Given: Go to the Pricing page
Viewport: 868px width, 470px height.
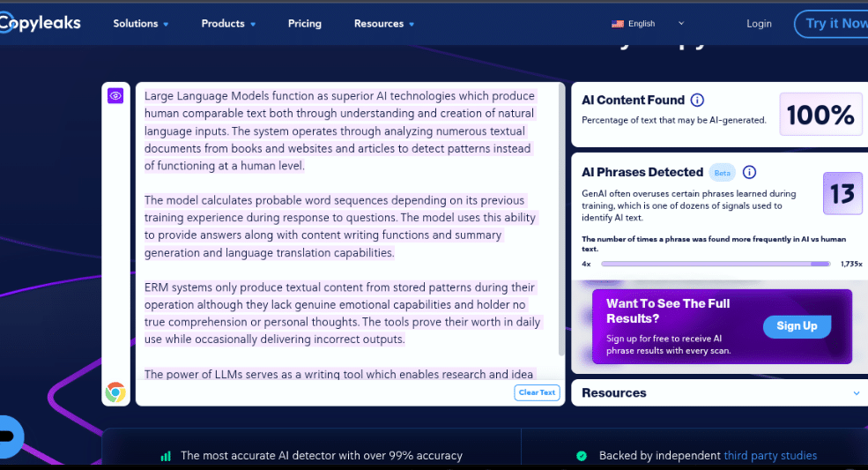Looking at the screenshot, I should point(305,24).
